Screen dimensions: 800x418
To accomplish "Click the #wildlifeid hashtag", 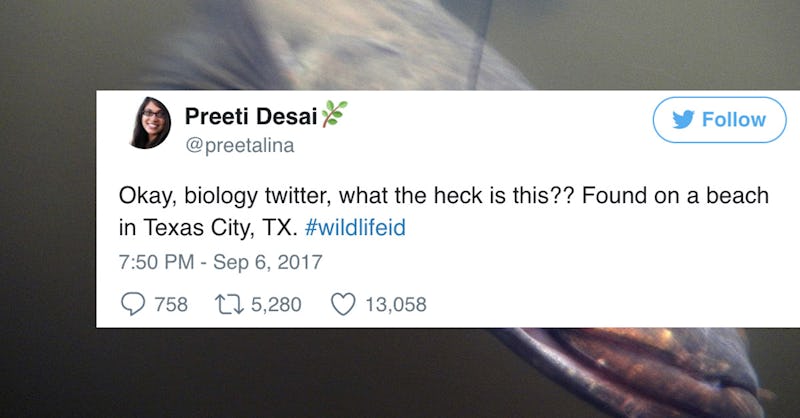I will coord(355,228).
